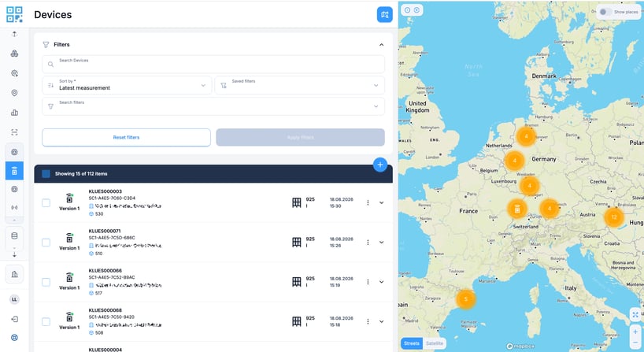Click the fullscreen expand icon on the map
644x352 pixels.
635,315
